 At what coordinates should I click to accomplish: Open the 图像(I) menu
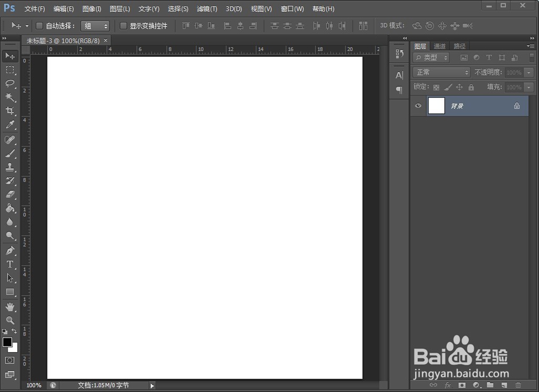click(x=92, y=9)
